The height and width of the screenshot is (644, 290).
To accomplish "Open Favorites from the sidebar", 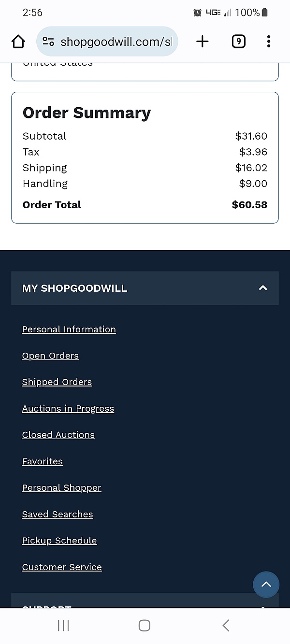I will point(42,461).
